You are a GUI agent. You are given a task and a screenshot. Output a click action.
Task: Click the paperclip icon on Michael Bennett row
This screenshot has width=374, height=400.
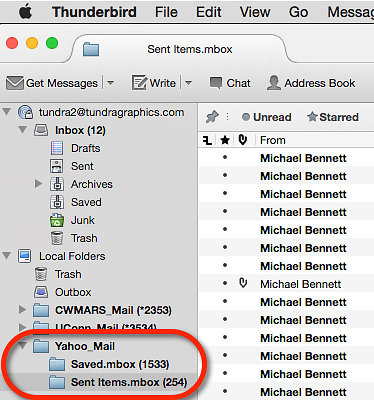[243, 284]
